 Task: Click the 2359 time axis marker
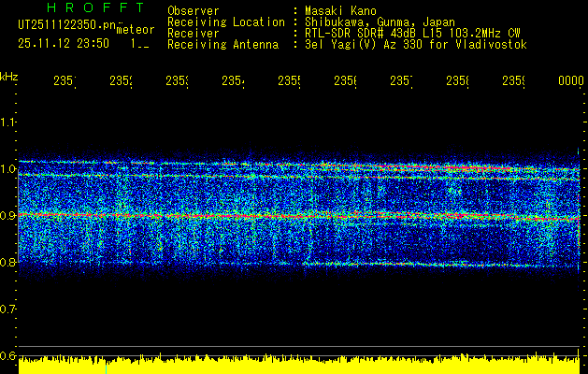pyautogui.click(x=513, y=80)
